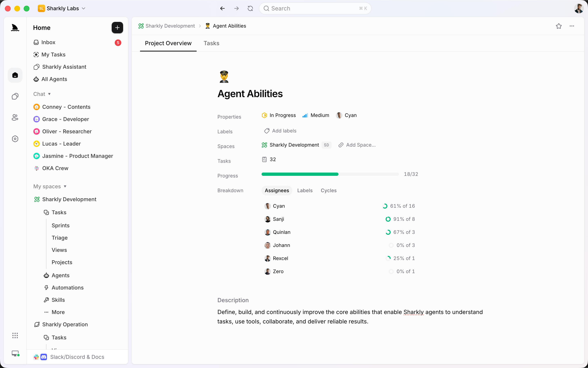The width and height of the screenshot is (588, 368).
Task: Go forward with the right arrow
Action: point(236,9)
